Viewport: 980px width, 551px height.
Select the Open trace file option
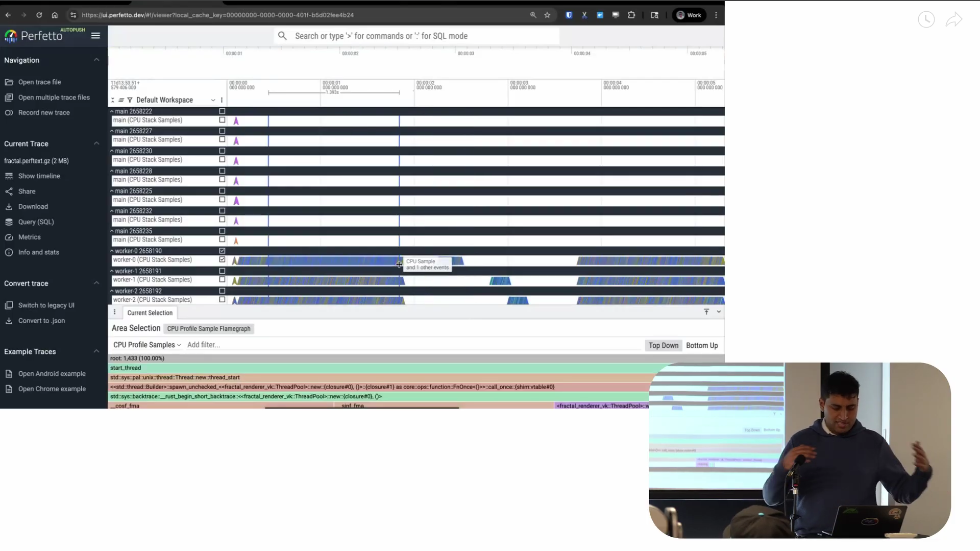pyautogui.click(x=39, y=82)
